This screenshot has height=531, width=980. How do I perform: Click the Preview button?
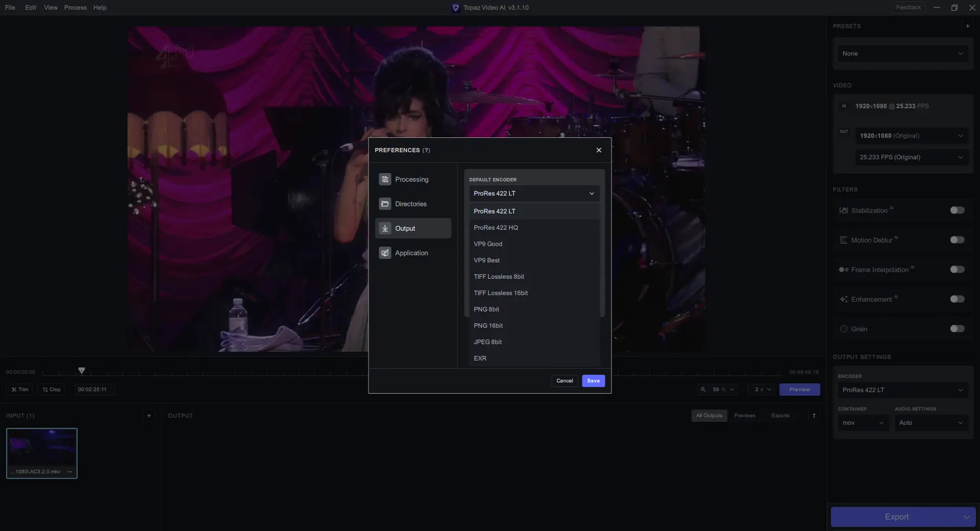point(799,390)
